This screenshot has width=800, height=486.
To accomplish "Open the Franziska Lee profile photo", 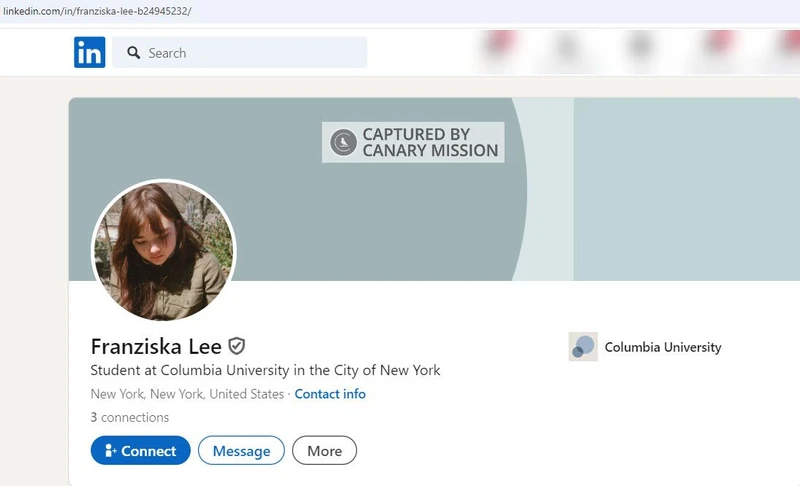I will [164, 250].
